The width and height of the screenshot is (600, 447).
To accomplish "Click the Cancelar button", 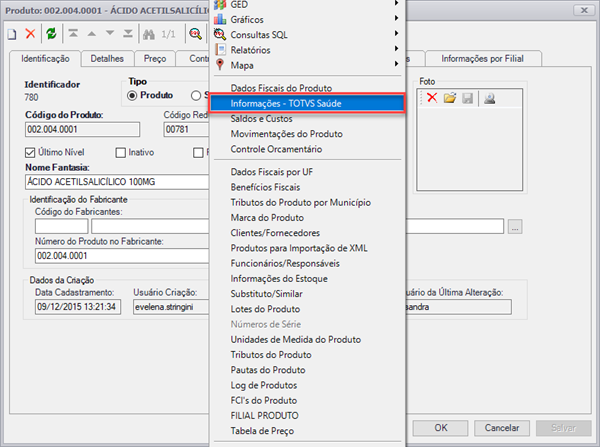I will [502, 428].
